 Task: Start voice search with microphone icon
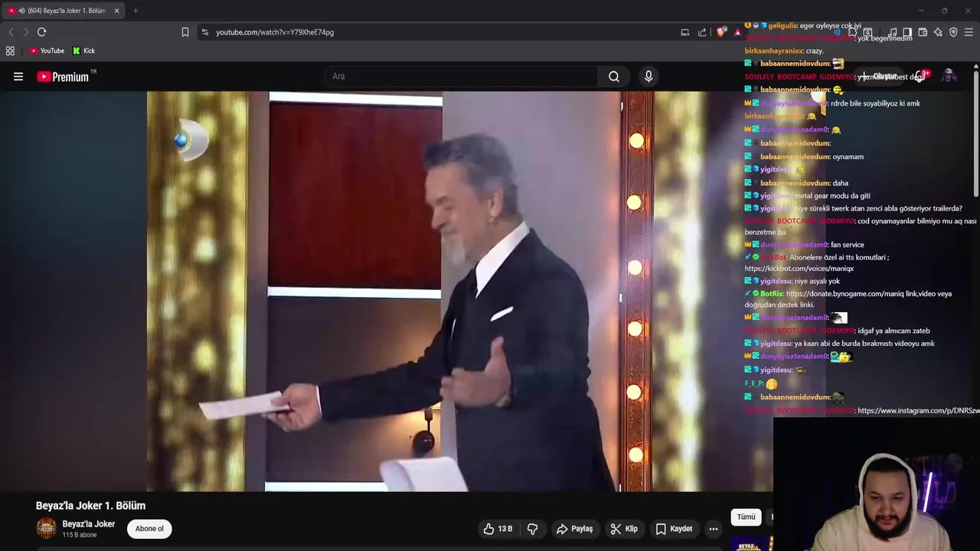coord(648,77)
